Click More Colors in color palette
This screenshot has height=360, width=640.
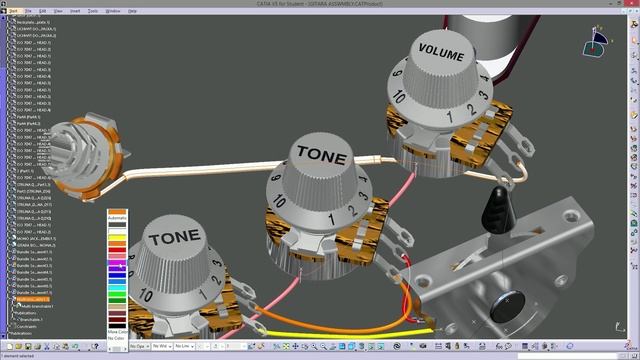click(118, 332)
